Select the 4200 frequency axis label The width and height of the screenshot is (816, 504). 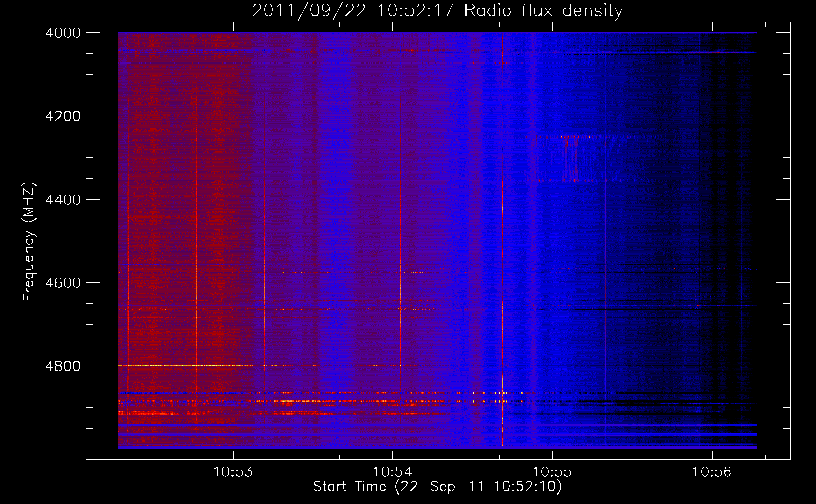click(63, 116)
